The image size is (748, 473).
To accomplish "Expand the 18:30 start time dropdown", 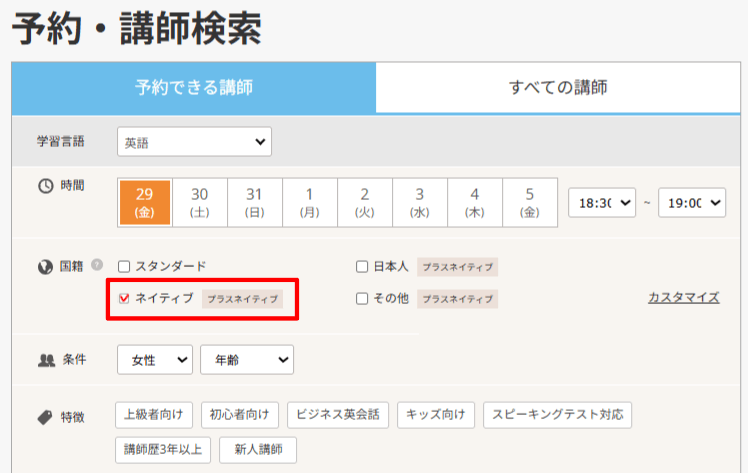I will point(602,202).
